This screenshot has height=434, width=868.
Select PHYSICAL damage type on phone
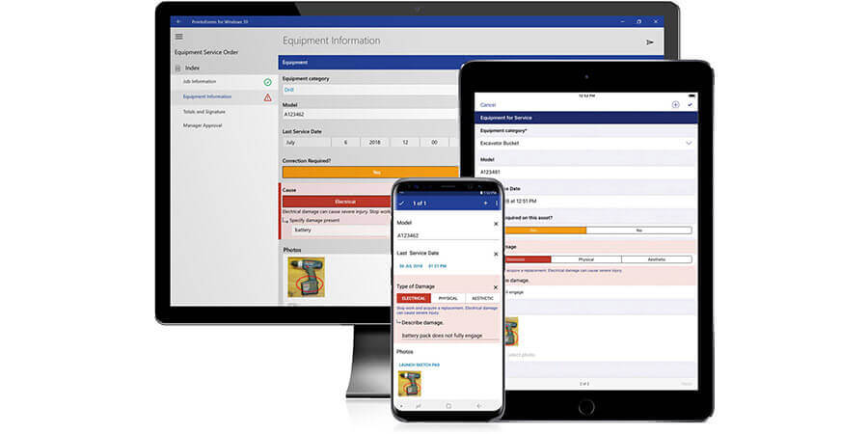click(448, 298)
